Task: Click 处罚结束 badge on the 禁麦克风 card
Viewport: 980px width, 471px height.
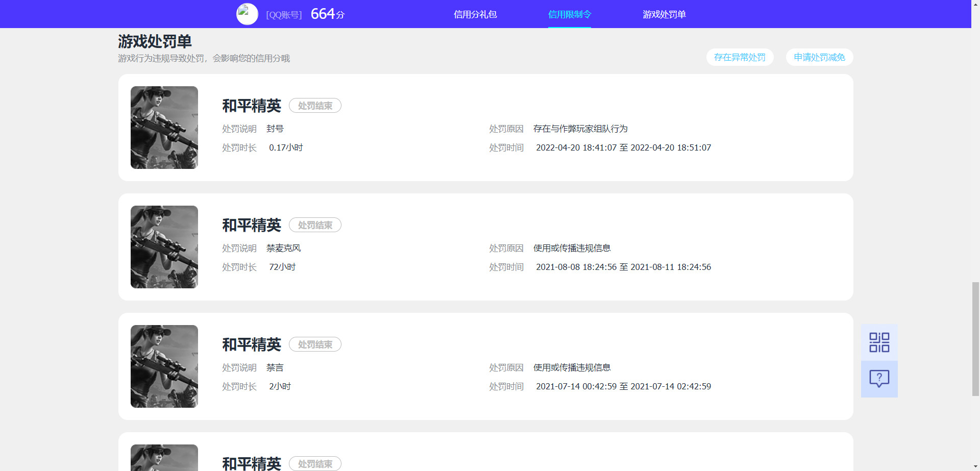Action: pos(315,225)
